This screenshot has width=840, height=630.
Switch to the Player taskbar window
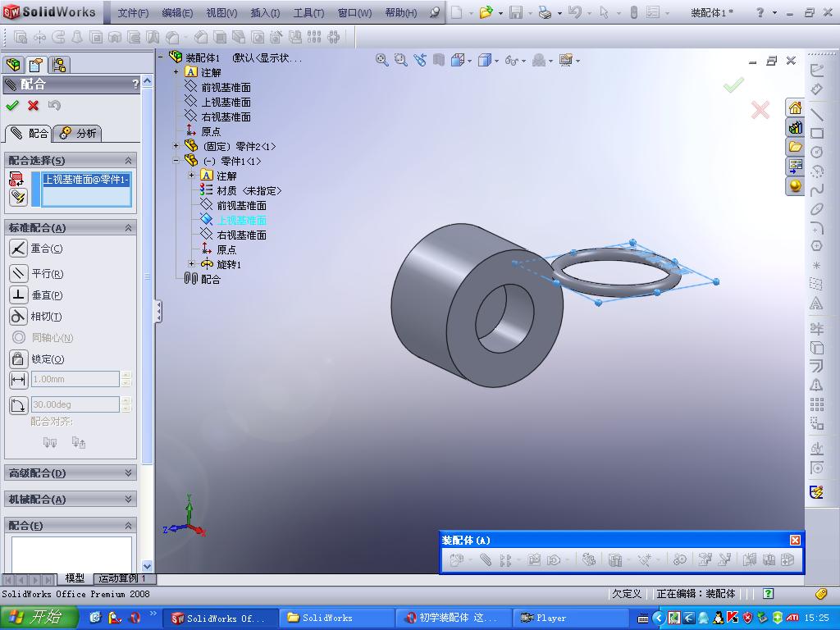569,618
